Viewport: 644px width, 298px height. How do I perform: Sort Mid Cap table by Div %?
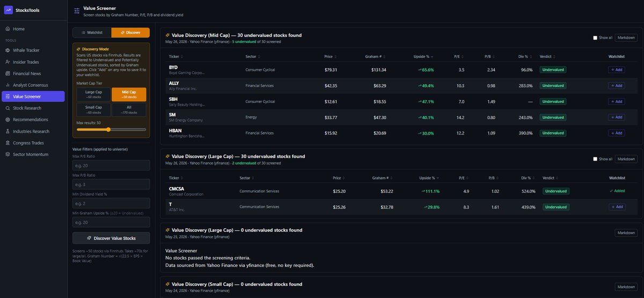click(525, 56)
